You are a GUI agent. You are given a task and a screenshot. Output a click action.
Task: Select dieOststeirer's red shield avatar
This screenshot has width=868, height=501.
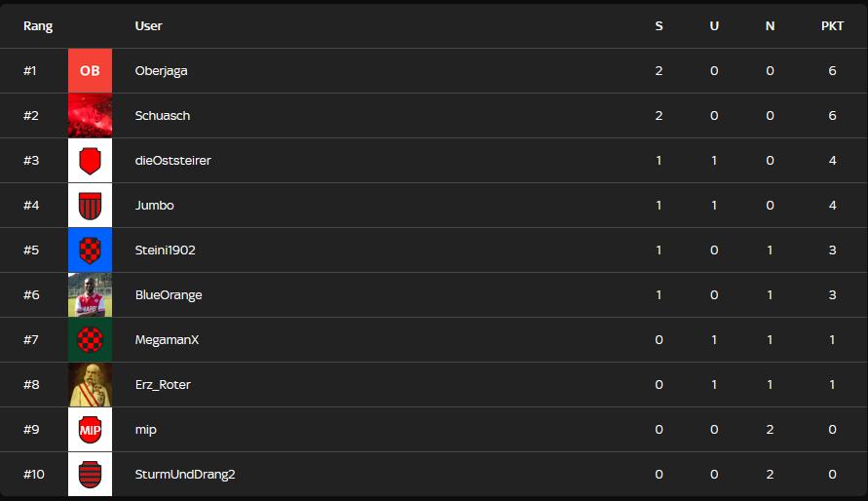(x=90, y=161)
